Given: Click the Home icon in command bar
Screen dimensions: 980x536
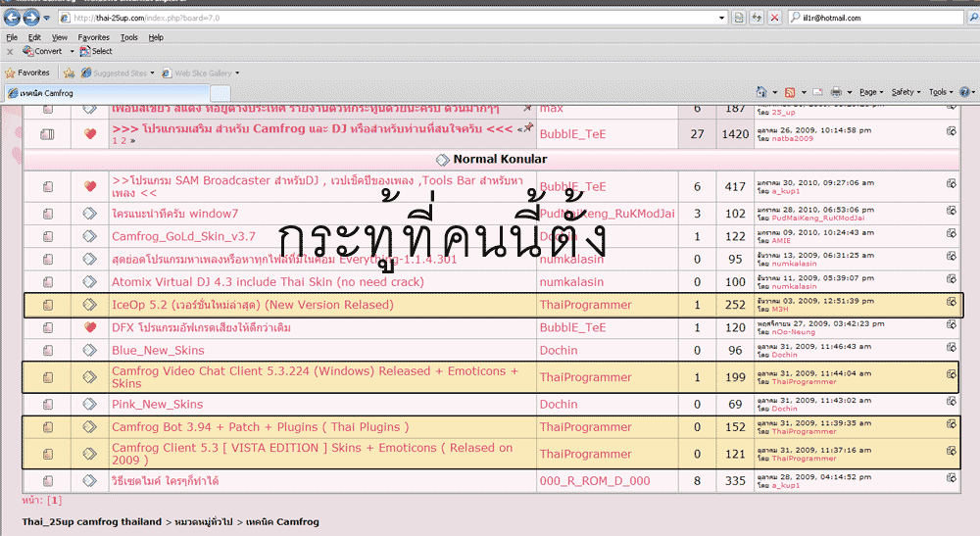Looking at the screenshot, I should coord(760,92).
